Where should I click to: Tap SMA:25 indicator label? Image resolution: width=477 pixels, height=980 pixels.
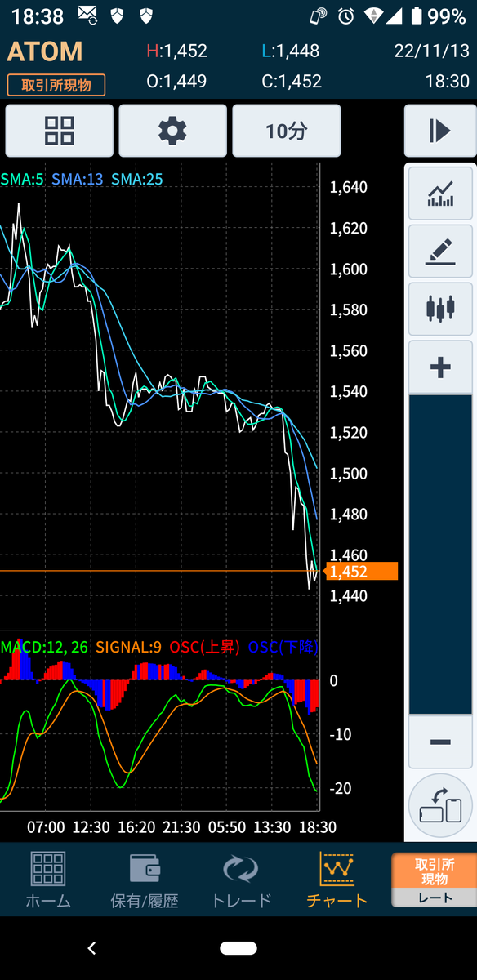[137, 179]
